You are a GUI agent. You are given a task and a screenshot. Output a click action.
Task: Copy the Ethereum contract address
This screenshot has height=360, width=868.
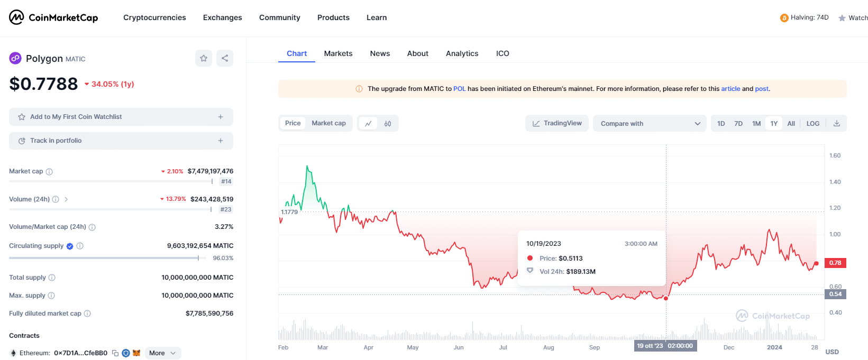115,353
